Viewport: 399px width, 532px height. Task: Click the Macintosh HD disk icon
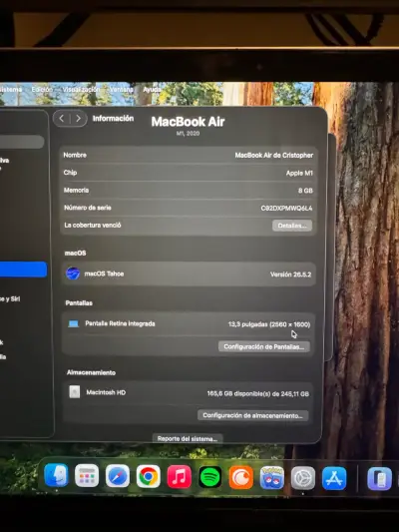pos(75,392)
